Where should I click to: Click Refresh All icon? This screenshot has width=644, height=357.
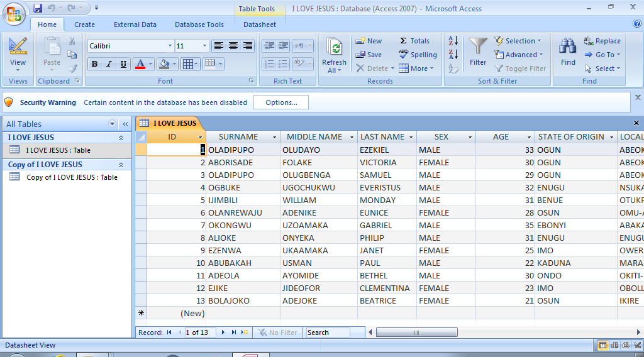334,48
